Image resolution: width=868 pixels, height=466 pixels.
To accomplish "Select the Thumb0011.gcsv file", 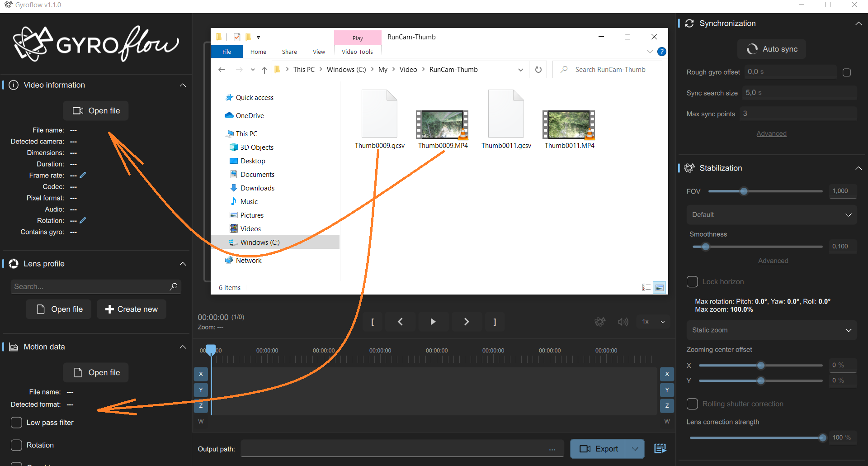I will (506, 119).
